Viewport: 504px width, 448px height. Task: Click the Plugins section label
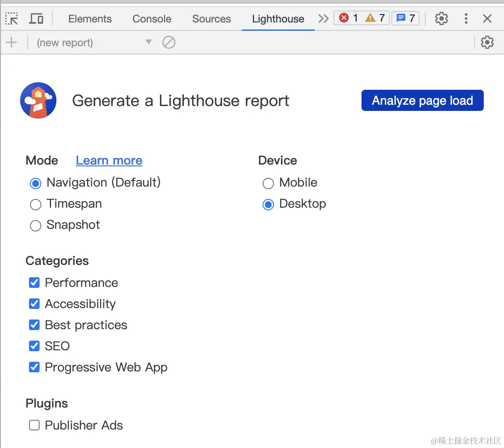click(x=47, y=403)
